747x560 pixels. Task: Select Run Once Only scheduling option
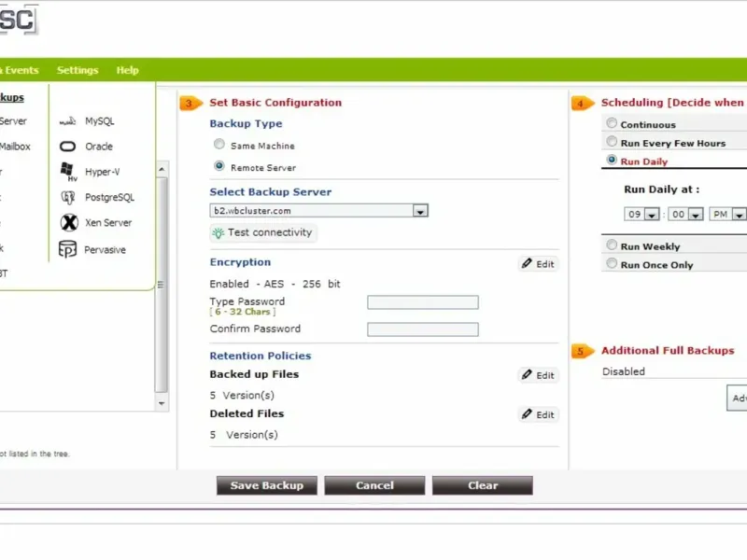point(612,263)
